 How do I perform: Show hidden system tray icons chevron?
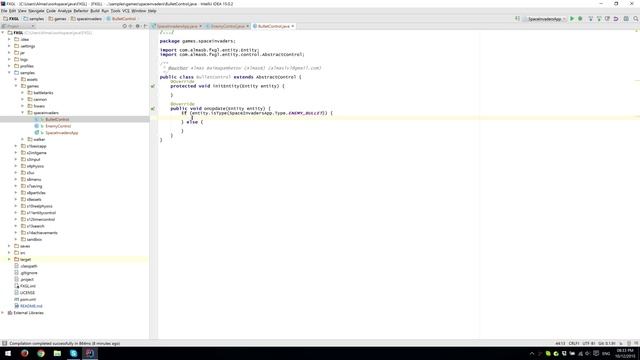531,353
